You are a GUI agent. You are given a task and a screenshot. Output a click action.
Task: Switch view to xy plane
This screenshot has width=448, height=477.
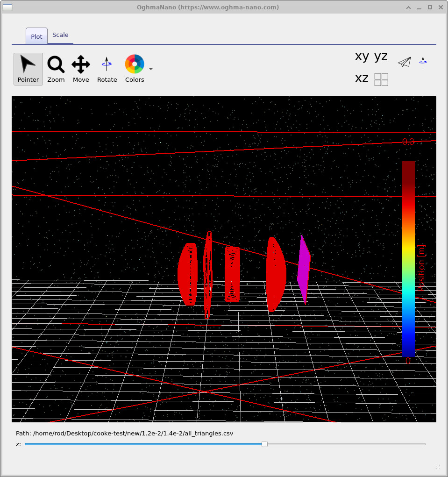362,56
